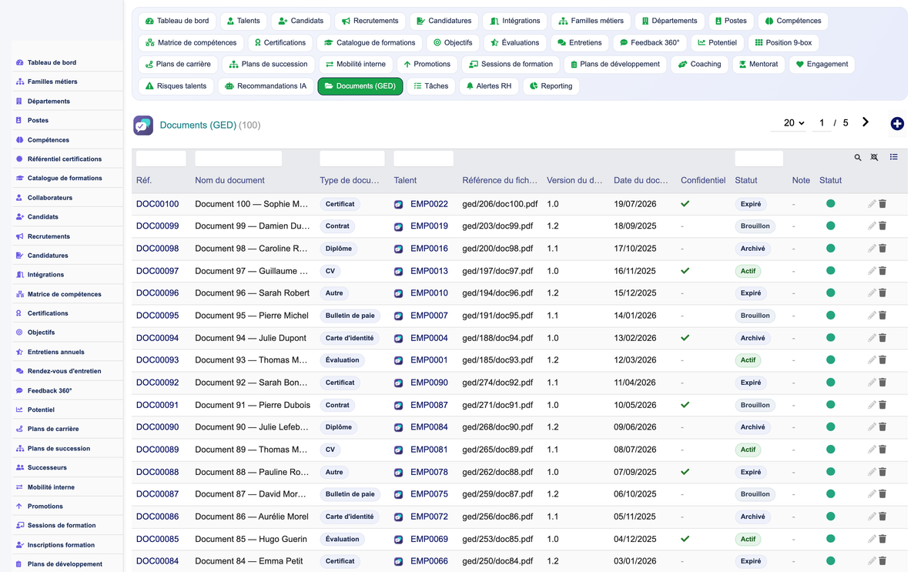Click the Documents (GED) module logo icon
This screenshot has height=572, width=924.
pos(143,125)
